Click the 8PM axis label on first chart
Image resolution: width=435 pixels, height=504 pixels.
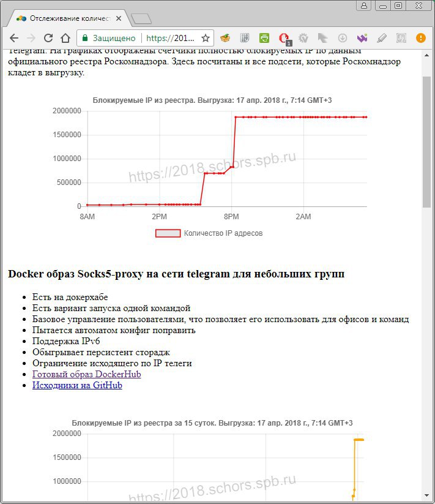pyautogui.click(x=231, y=217)
